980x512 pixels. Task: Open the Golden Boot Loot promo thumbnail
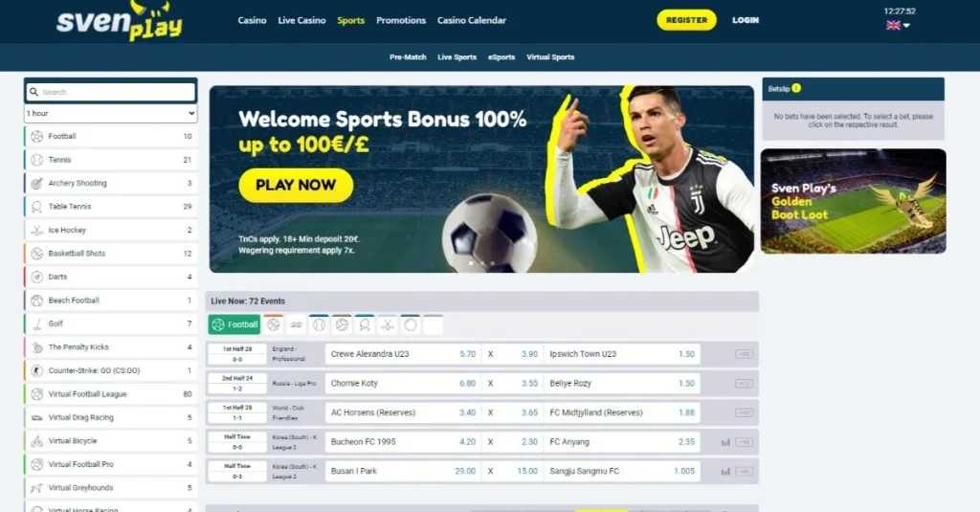click(853, 201)
